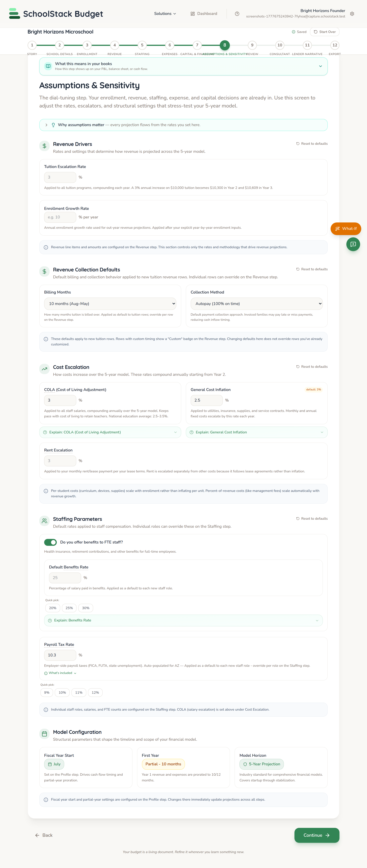Expand Explain: Benefits Rate
This screenshot has height=868, width=367.
[183, 620]
